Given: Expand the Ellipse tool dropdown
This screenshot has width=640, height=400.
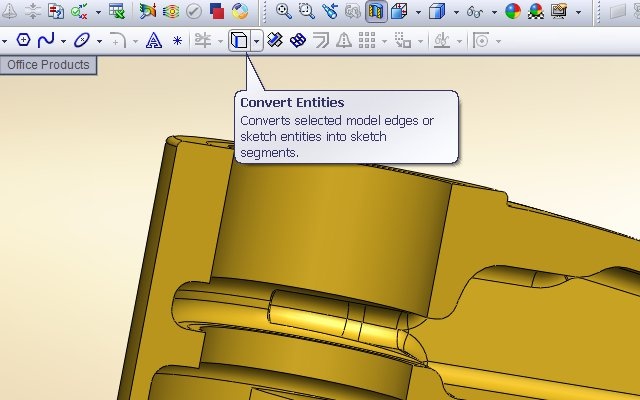Looking at the screenshot, I should coord(99,41).
